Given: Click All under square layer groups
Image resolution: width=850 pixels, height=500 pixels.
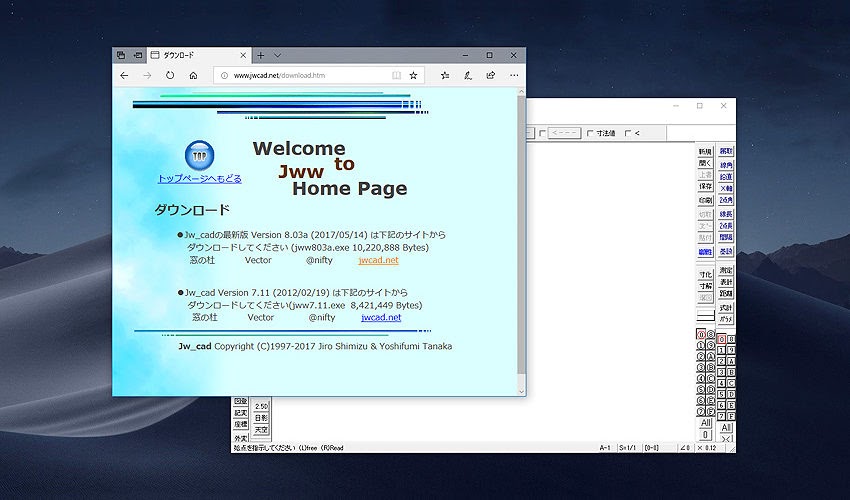Looking at the screenshot, I should click(x=726, y=427).
